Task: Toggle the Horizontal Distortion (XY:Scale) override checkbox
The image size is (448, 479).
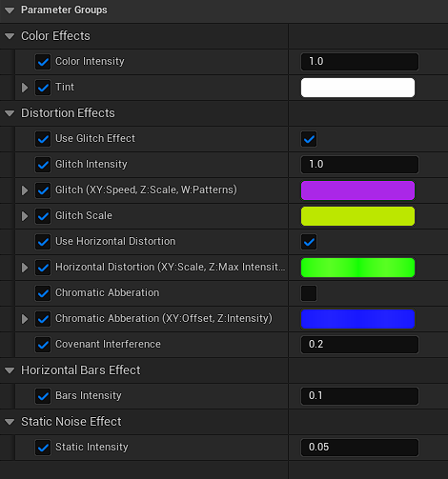Action: pyautogui.click(x=43, y=268)
